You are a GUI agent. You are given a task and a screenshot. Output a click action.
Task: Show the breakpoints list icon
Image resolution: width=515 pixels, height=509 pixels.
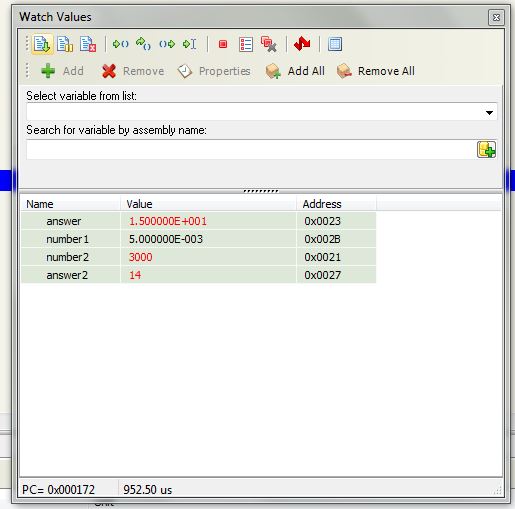click(x=246, y=44)
